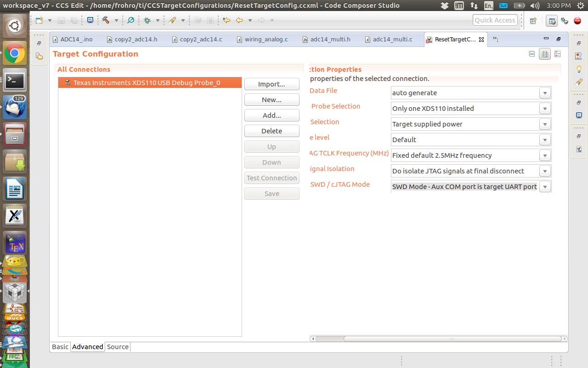Click left arrow of properties horizontal scrollbar
Image resolution: width=588 pixels, height=368 pixels.
click(312, 339)
